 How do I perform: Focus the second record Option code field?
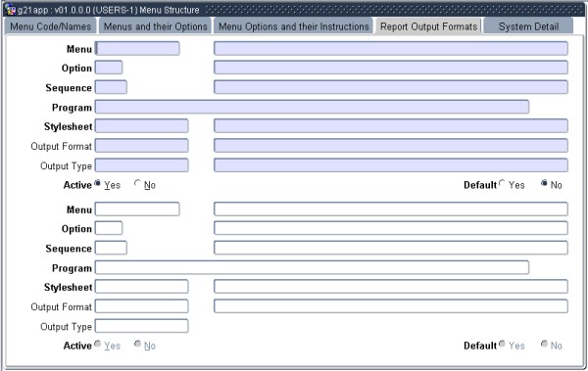tap(109, 228)
